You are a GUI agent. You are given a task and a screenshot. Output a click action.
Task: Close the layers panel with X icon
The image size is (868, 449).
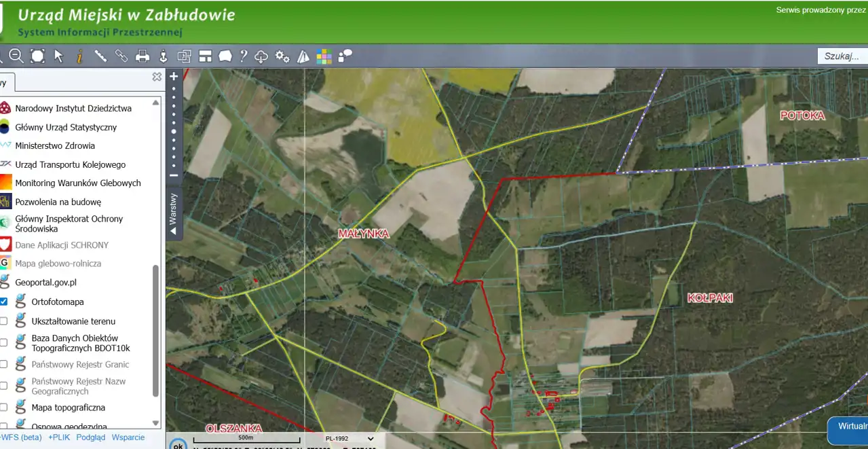coord(157,77)
